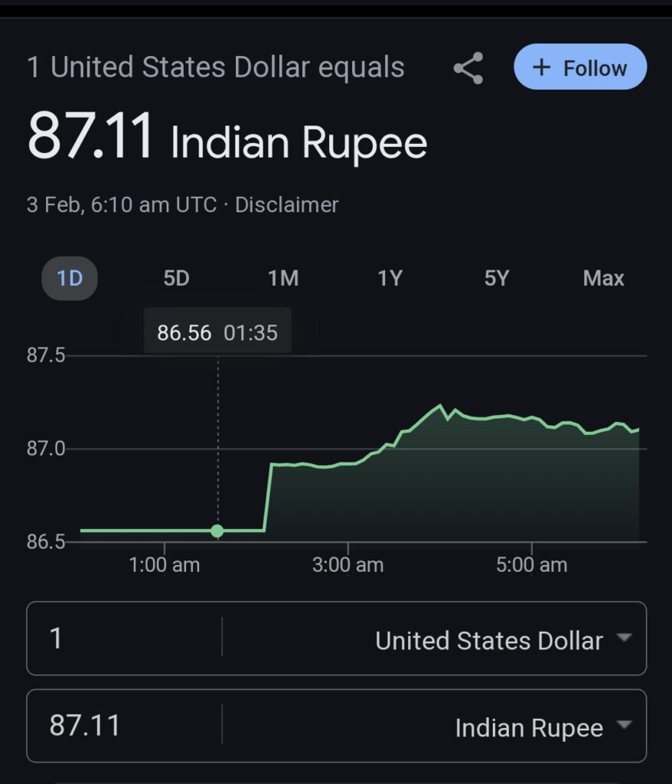Click the 86.56 01:35 chart tooltip

[x=217, y=333]
